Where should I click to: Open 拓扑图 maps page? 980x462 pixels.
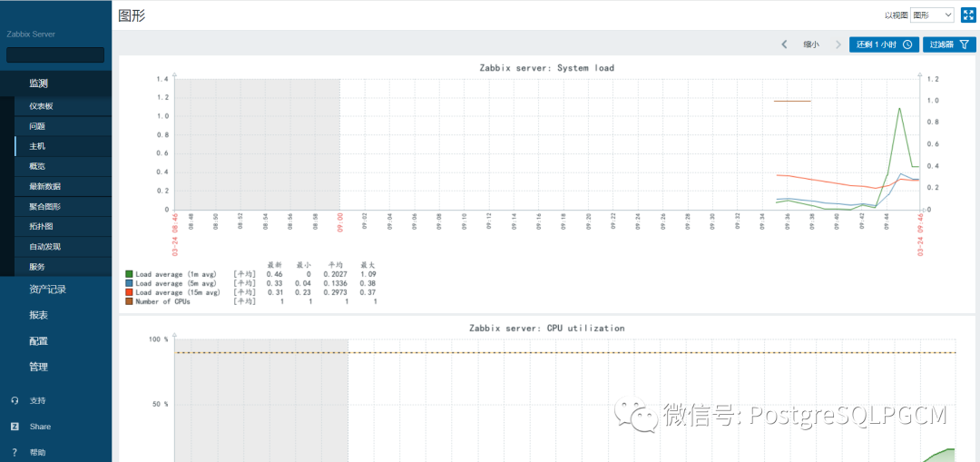coord(63,226)
